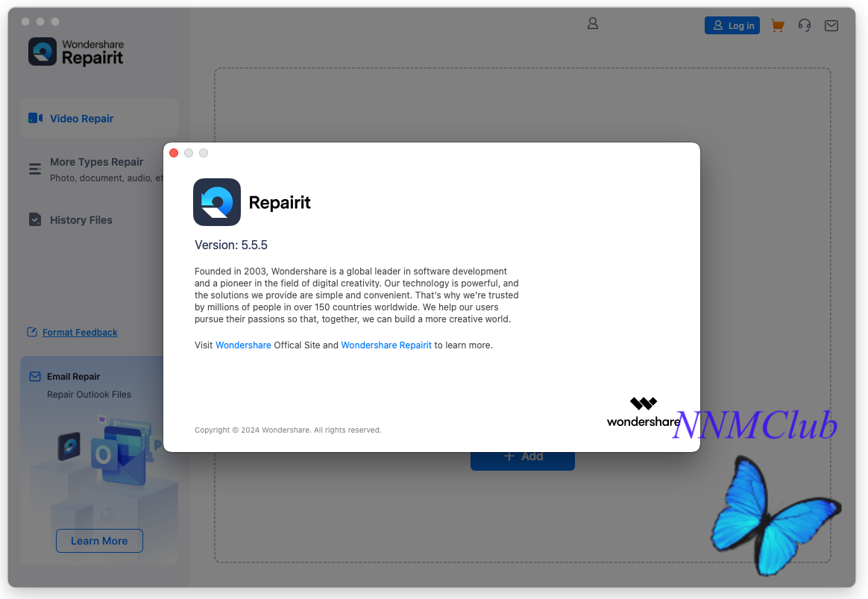Click the Version: 5.5.5 text
868x599 pixels.
point(231,245)
